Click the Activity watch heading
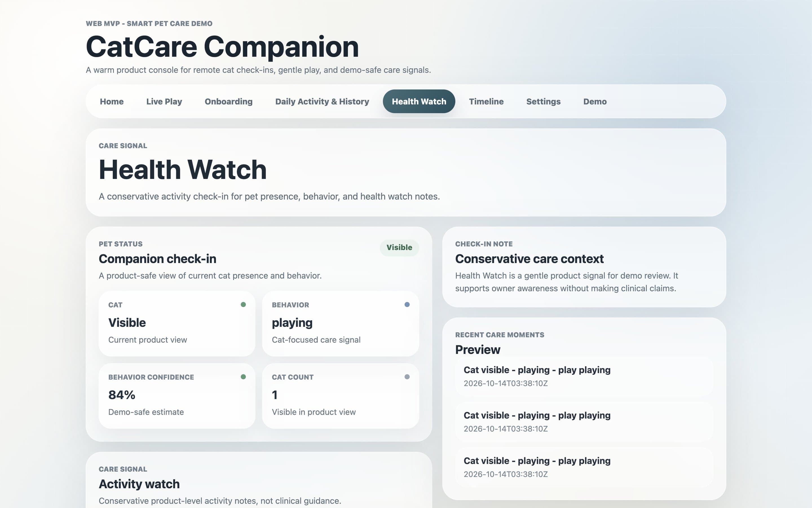Screen dimensions: 812x508 pyautogui.click(x=139, y=484)
